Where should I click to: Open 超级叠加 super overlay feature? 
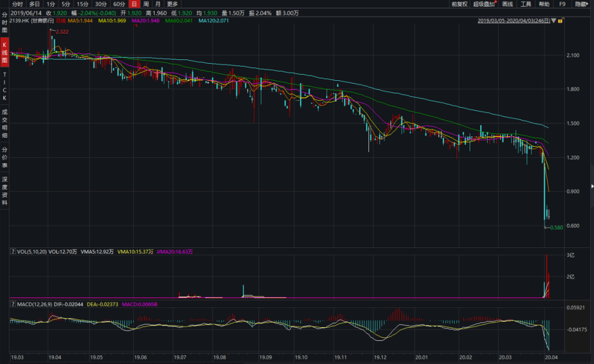(x=484, y=4)
